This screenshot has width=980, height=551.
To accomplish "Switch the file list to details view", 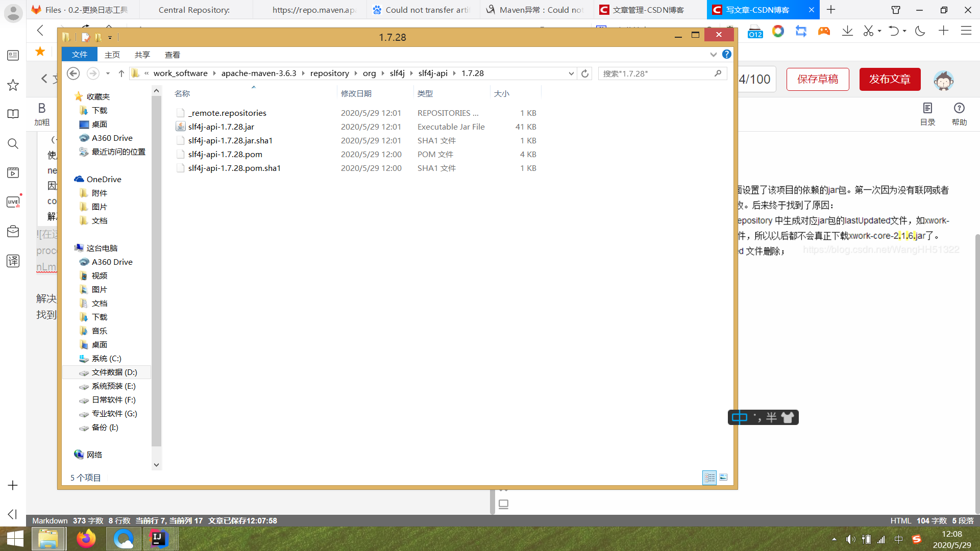I will [709, 477].
